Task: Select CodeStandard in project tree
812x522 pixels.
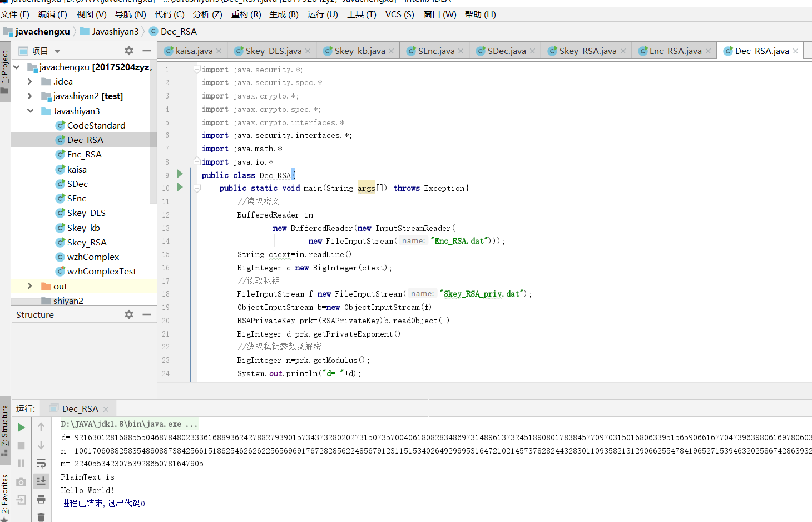Action: (x=96, y=125)
